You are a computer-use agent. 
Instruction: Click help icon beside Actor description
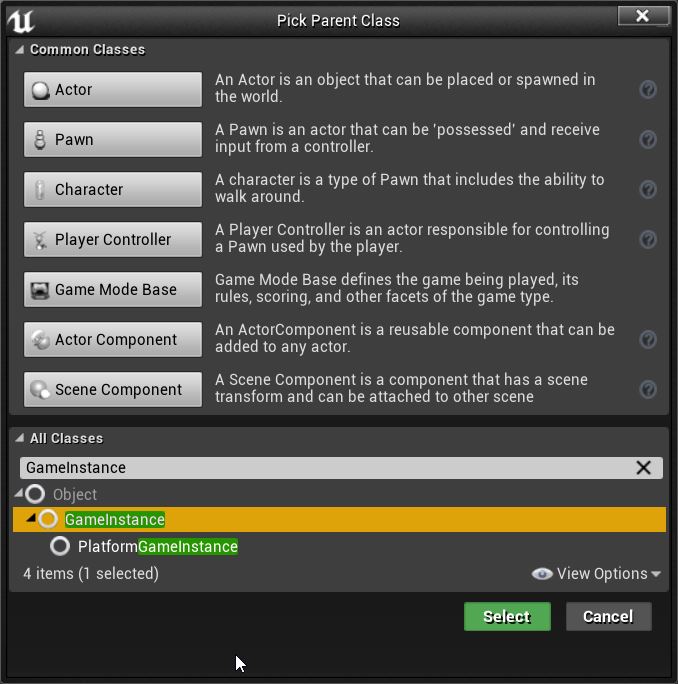point(648,90)
